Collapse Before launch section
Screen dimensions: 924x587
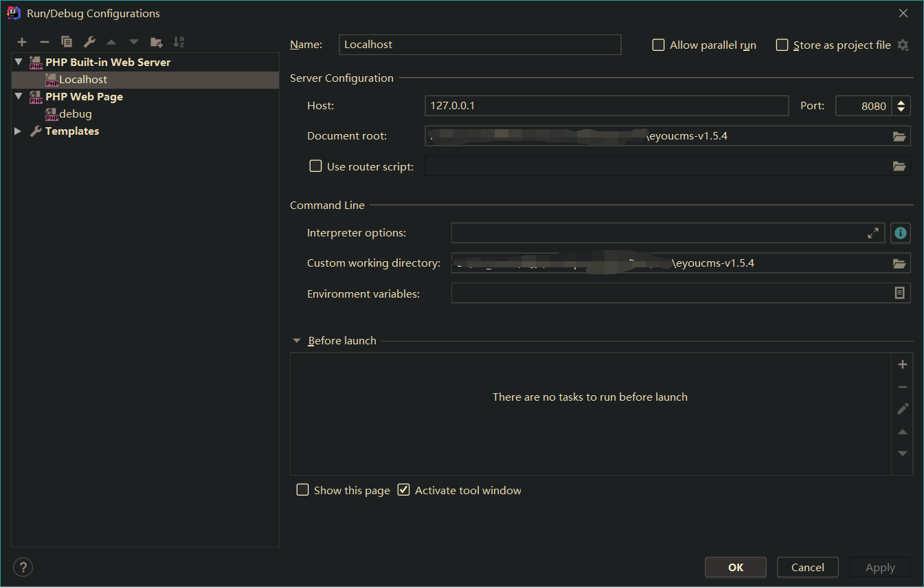297,340
